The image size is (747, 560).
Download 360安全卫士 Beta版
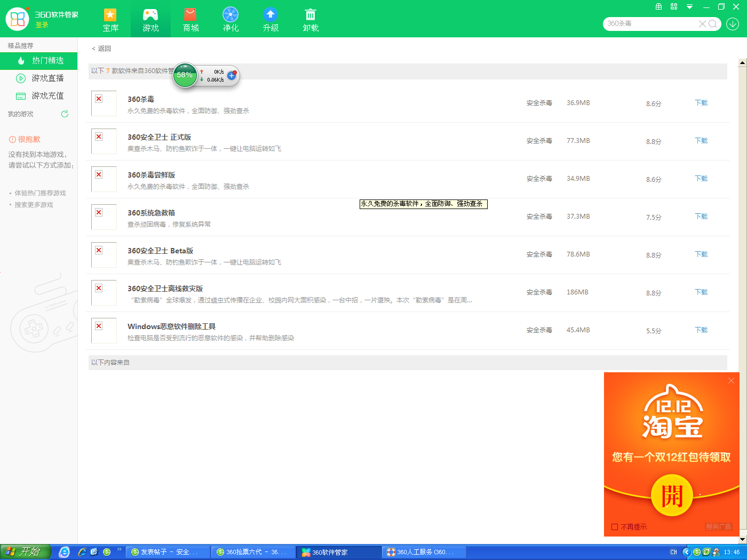coord(701,254)
